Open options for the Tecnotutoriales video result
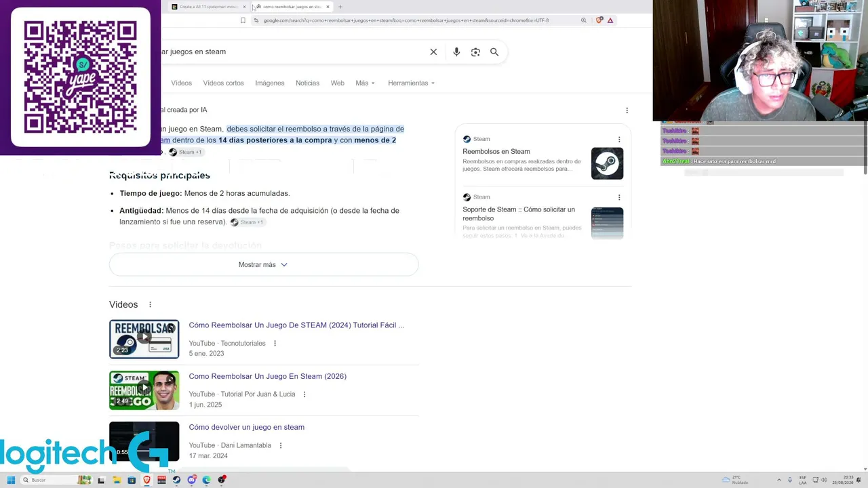868x488 pixels. click(x=275, y=344)
